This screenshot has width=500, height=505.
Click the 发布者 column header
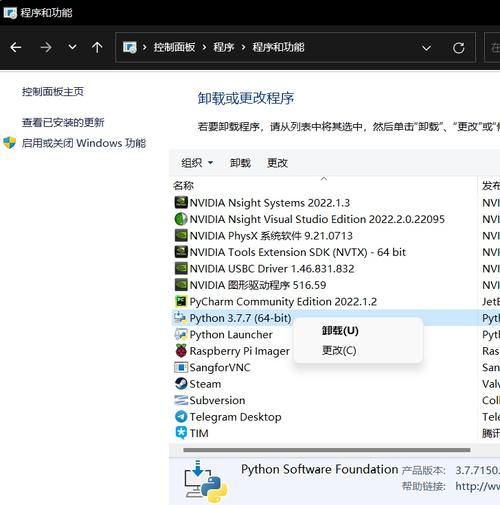(490, 185)
